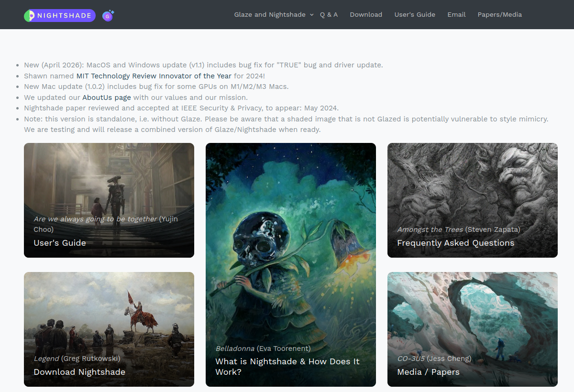The width and height of the screenshot is (574, 392).
Task: Select the 'Are we always going to be together' caption
Action: pyautogui.click(x=106, y=224)
